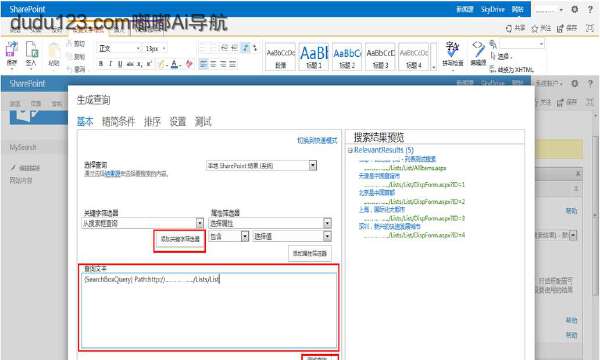Screen dimensions: 600x360
Task: Switch to the Refiners tab
Action: pyautogui.click(x=119, y=122)
